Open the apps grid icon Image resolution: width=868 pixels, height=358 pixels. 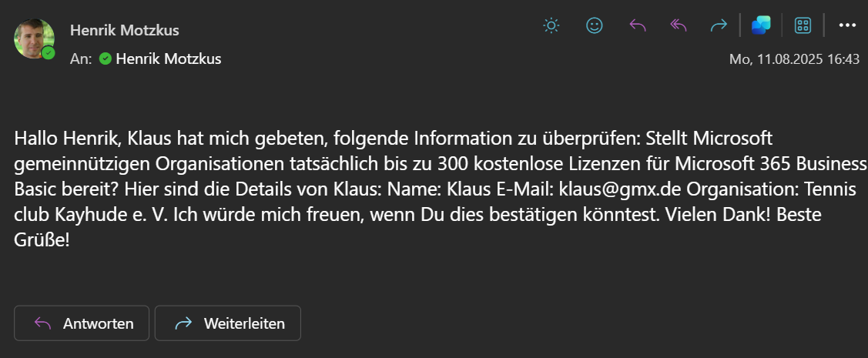tap(803, 25)
